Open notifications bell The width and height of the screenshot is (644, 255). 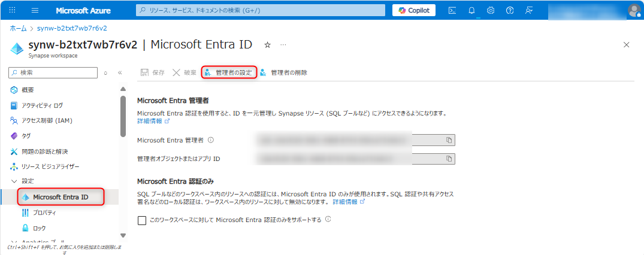click(471, 11)
